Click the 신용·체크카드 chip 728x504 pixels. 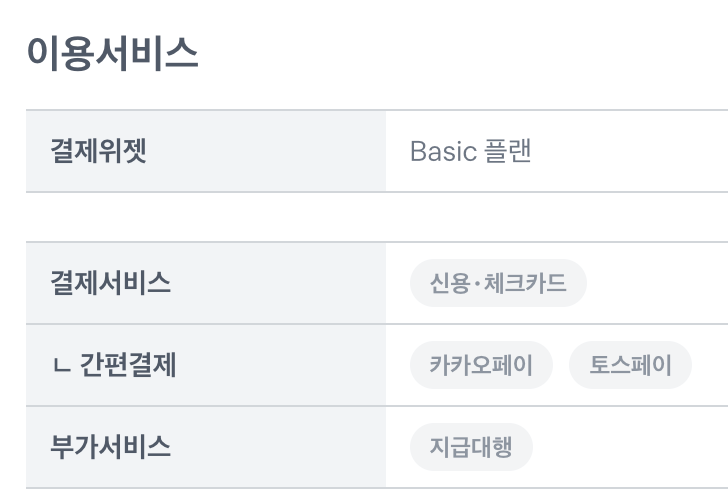coord(498,283)
